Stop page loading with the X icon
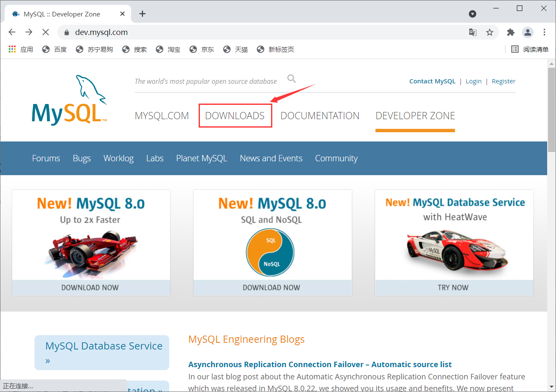 point(45,32)
